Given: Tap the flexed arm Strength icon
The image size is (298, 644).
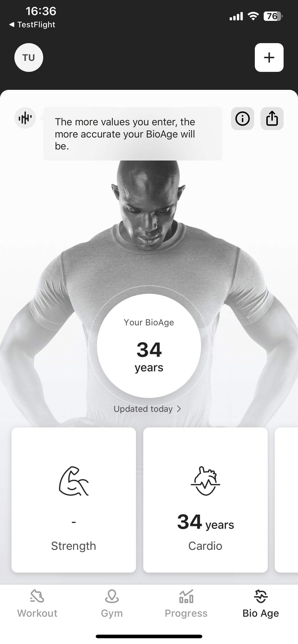Looking at the screenshot, I should (74, 481).
